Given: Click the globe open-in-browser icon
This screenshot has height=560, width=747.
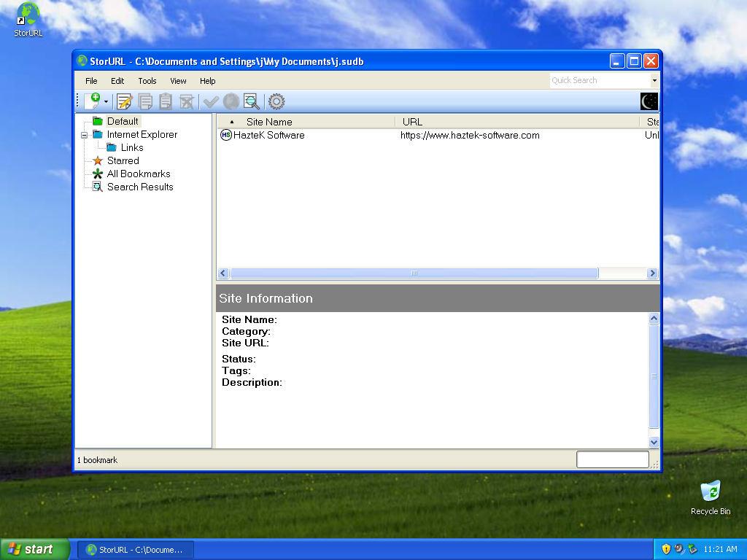Looking at the screenshot, I should 231,101.
